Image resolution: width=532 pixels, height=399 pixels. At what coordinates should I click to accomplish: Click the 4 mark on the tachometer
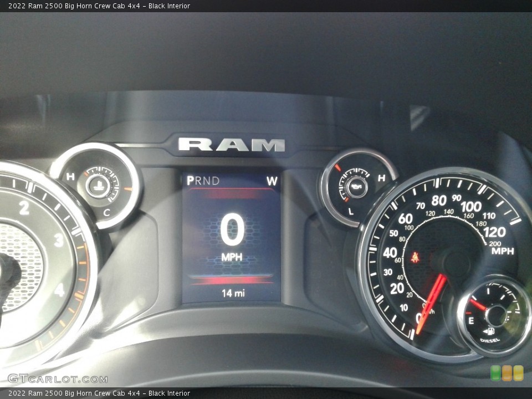point(59,290)
